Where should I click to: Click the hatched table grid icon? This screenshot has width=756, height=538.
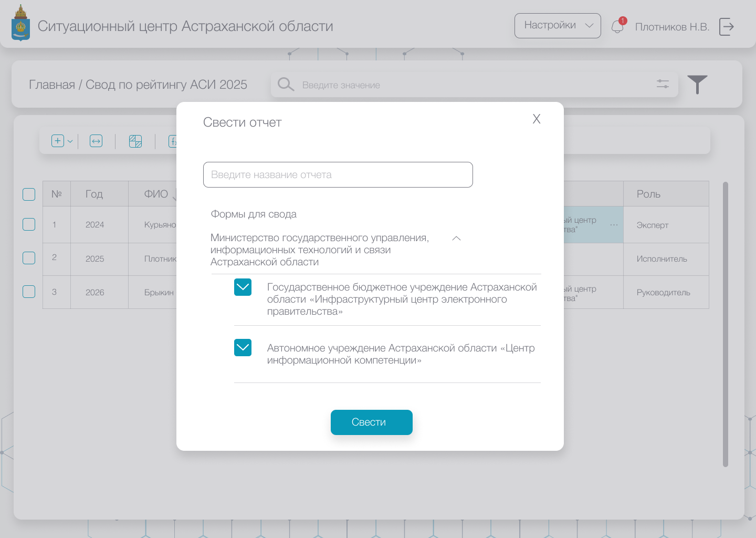[x=135, y=141]
